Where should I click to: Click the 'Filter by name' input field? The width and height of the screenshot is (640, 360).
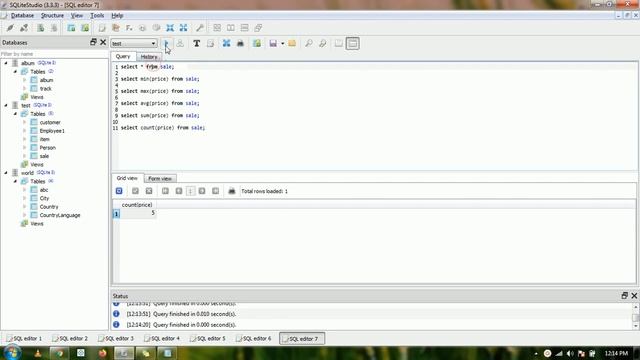[54, 54]
